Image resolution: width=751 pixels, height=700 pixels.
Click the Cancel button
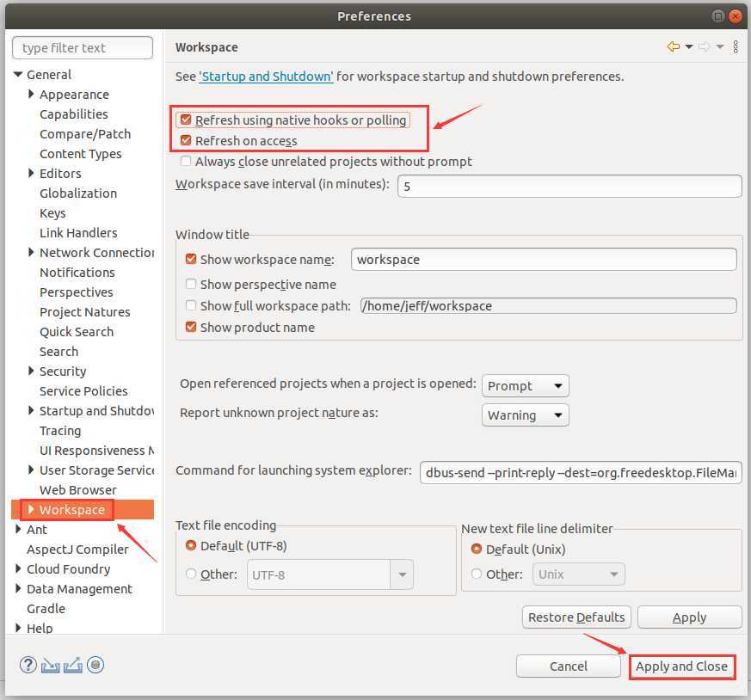click(568, 666)
